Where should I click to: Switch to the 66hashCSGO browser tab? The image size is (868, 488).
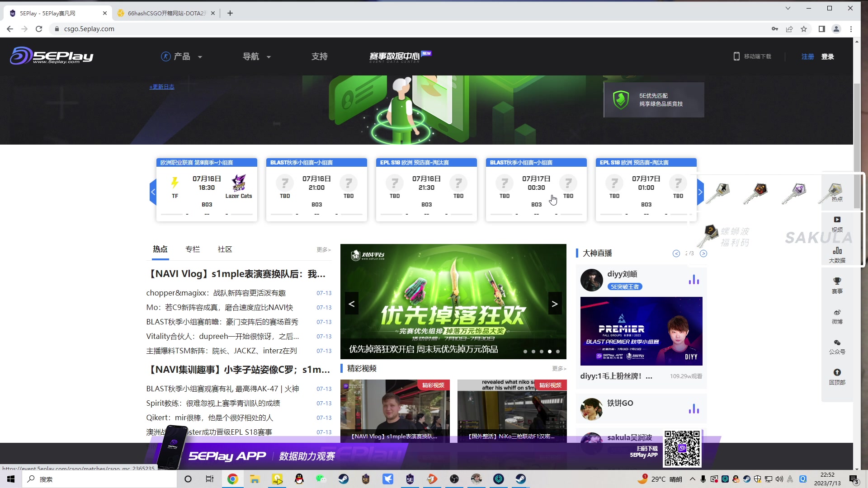(x=165, y=13)
